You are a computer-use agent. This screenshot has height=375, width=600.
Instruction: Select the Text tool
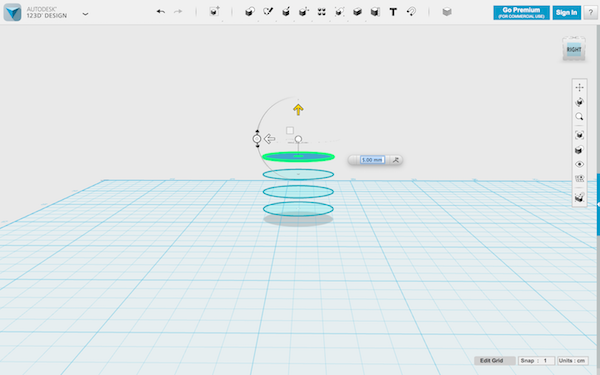pos(393,12)
